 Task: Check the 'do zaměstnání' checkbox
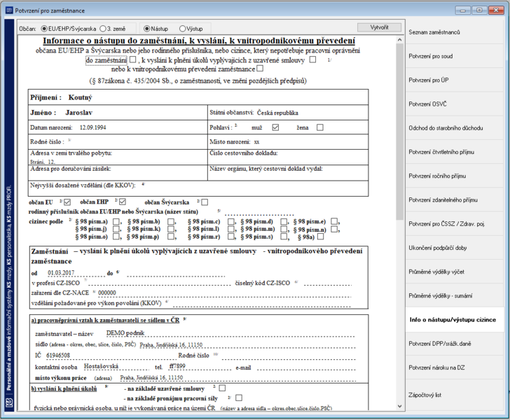132,59
